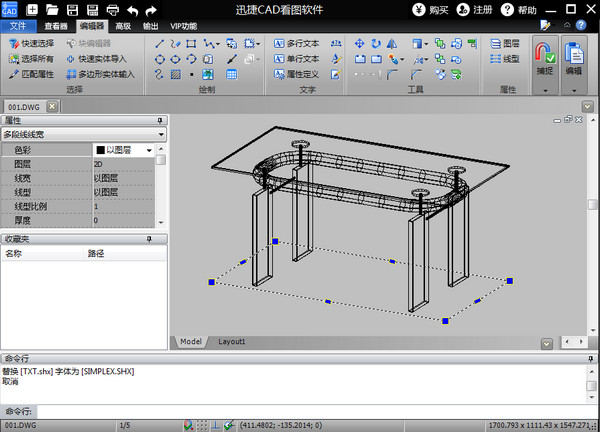Expand the 编辑 panel dropdown arrow
This screenshot has width=600, height=432.
click(x=574, y=90)
